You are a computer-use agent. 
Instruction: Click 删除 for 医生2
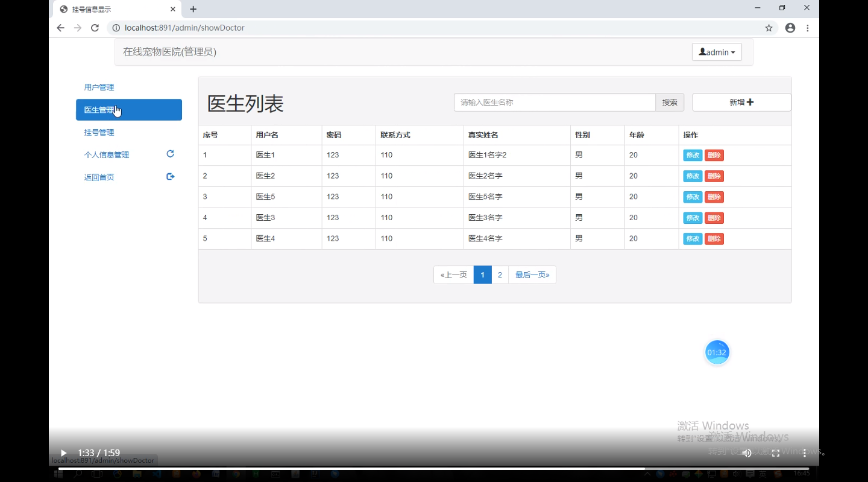[x=714, y=176]
